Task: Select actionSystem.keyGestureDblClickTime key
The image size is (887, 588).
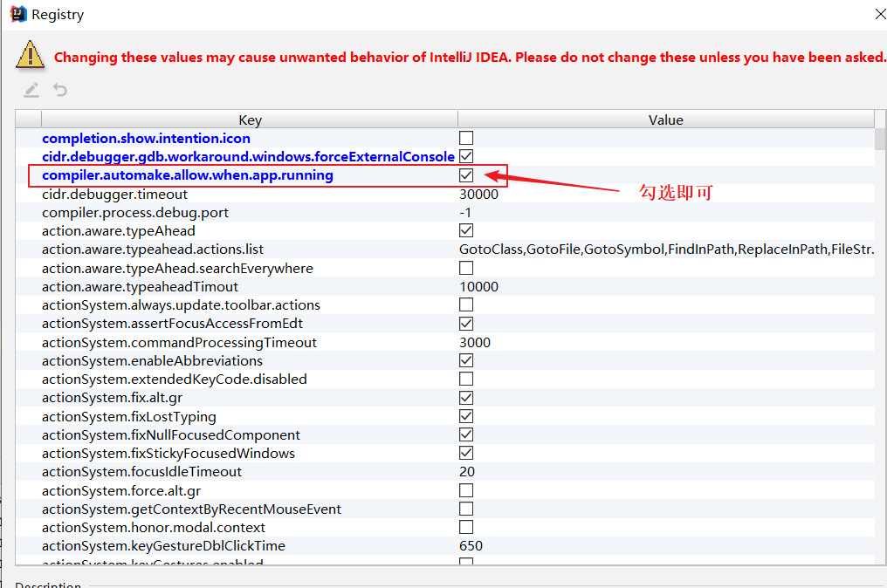Action: point(163,545)
